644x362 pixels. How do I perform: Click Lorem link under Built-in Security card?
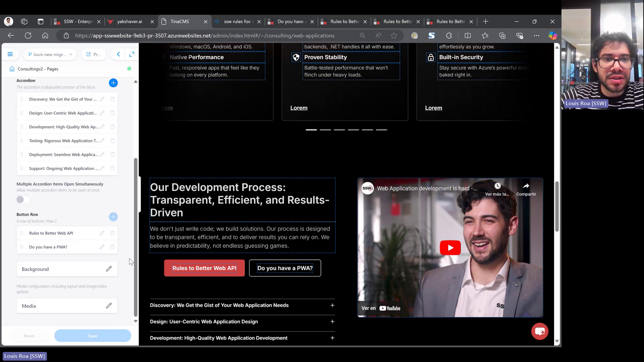coord(434,108)
